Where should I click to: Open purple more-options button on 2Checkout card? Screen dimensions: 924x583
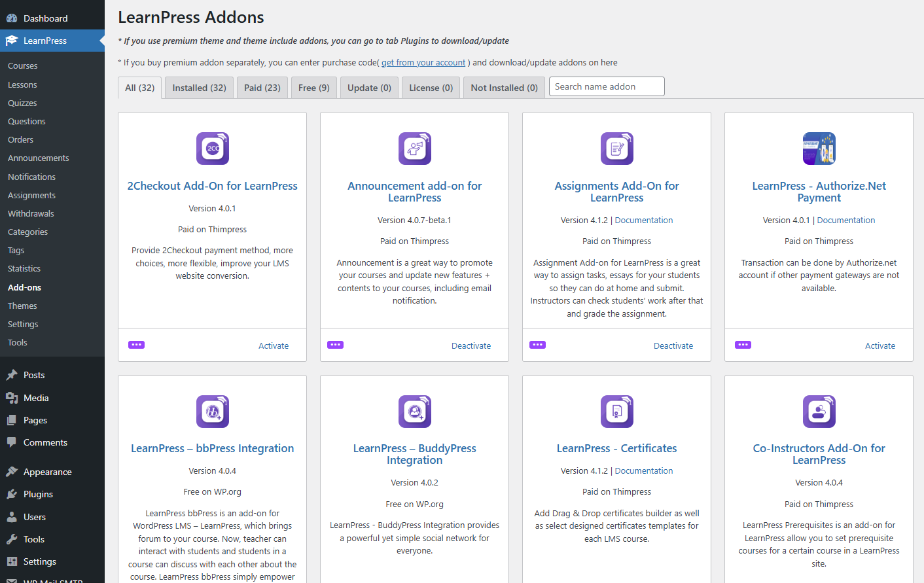tap(136, 345)
